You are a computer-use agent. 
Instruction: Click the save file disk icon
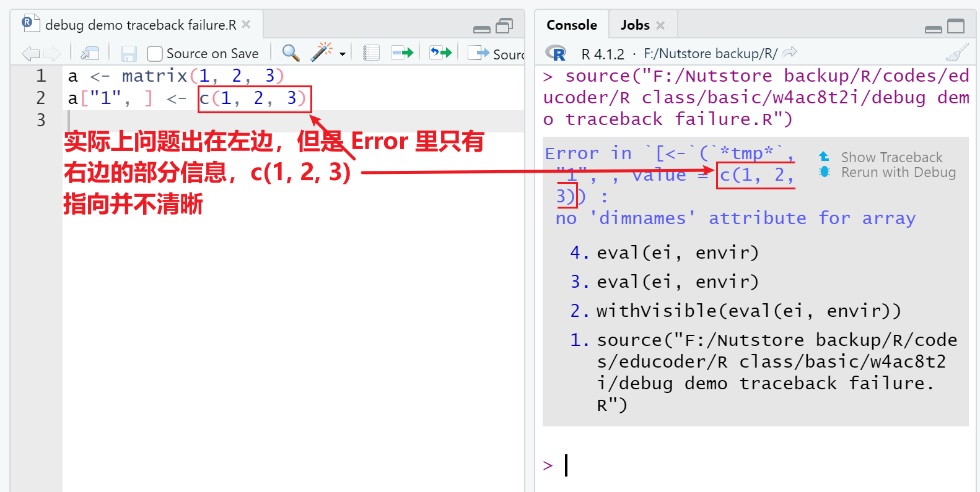pos(128,54)
